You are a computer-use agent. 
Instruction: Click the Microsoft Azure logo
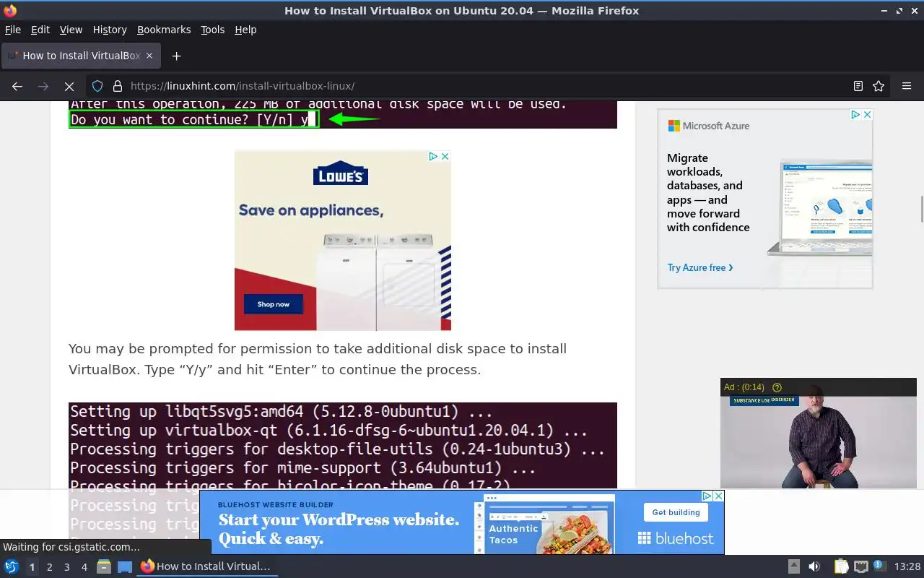point(709,126)
